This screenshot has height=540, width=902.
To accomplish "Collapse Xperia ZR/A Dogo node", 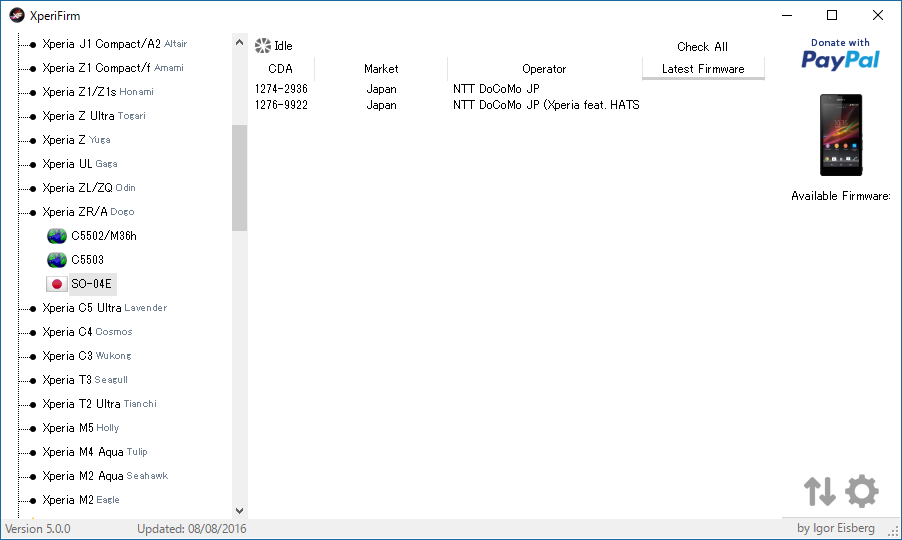I will 32,213.
